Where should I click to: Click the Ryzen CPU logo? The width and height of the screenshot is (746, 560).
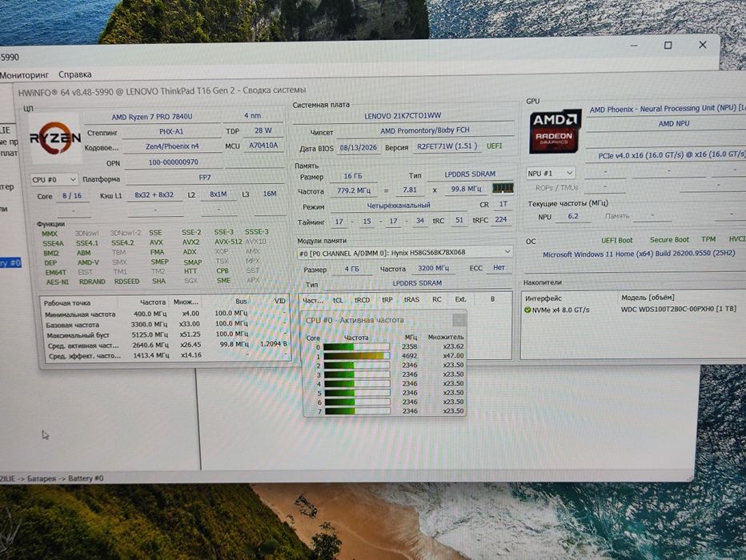tap(55, 139)
